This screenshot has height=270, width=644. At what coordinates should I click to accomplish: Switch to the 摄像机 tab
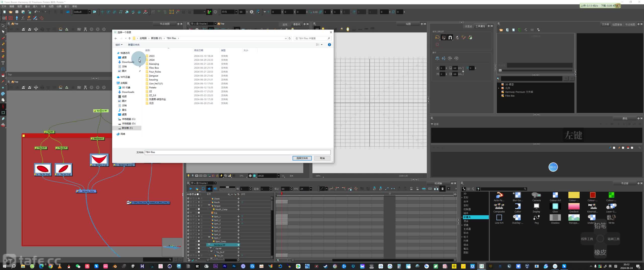(297, 24)
